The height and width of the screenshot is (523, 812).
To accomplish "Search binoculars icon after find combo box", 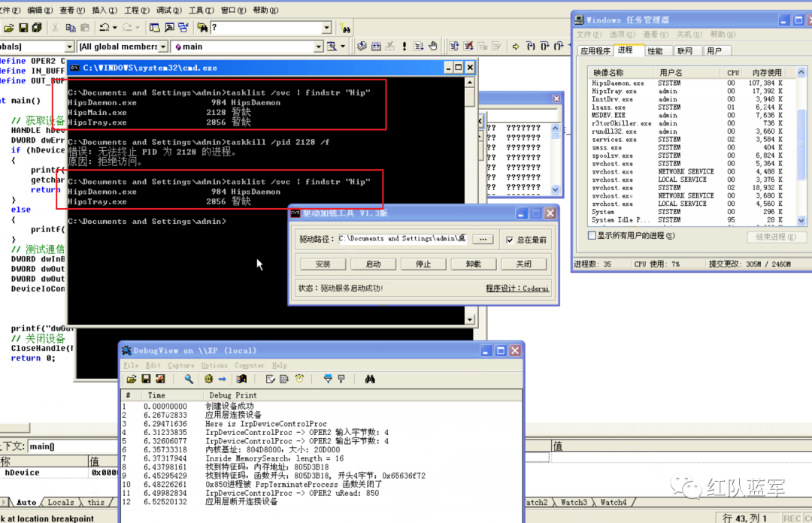I will [344, 28].
